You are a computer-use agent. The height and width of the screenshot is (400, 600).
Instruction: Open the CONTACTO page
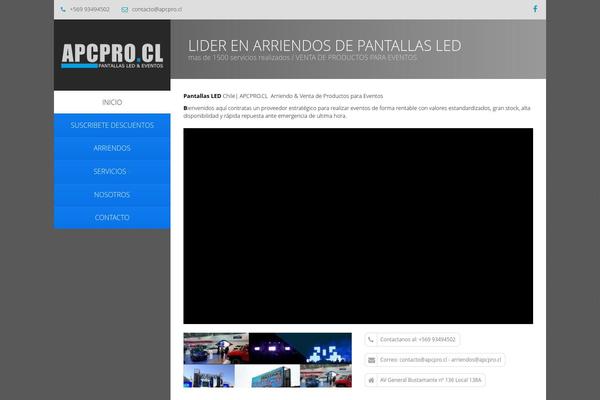point(112,217)
